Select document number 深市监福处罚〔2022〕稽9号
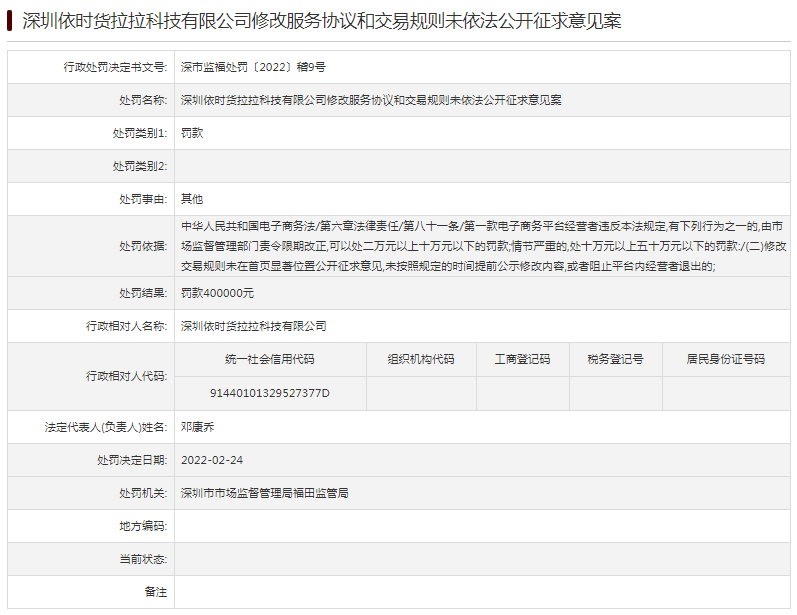Screen dimensions: 797x615 (253, 67)
